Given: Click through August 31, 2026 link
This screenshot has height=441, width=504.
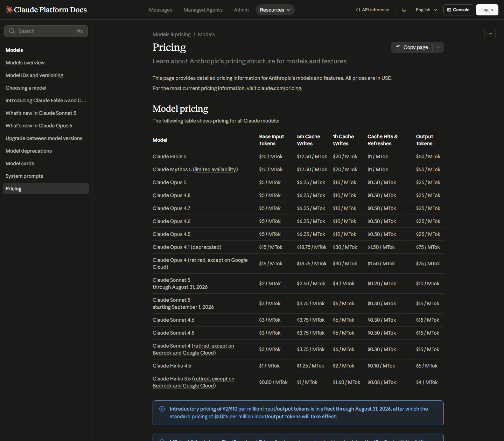Looking at the screenshot, I should (180, 287).
